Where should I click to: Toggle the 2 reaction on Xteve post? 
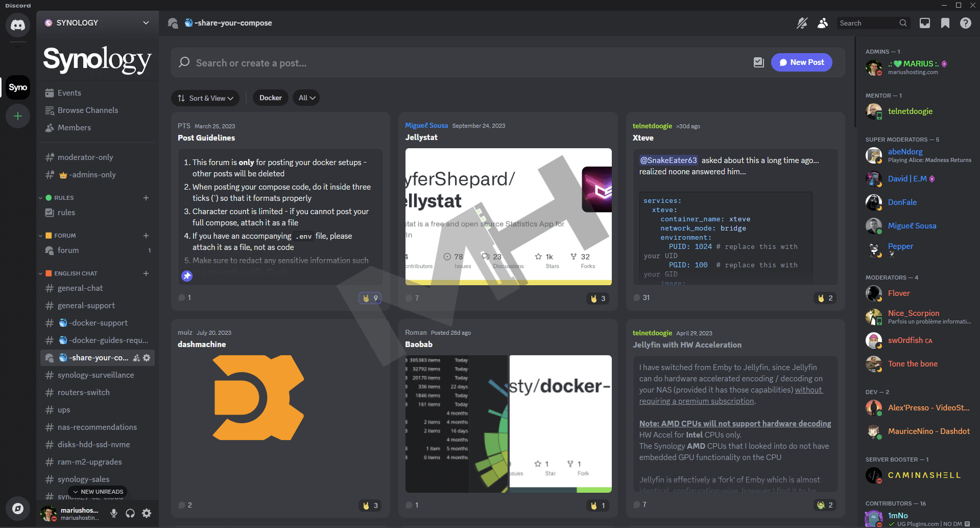click(825, 298)
